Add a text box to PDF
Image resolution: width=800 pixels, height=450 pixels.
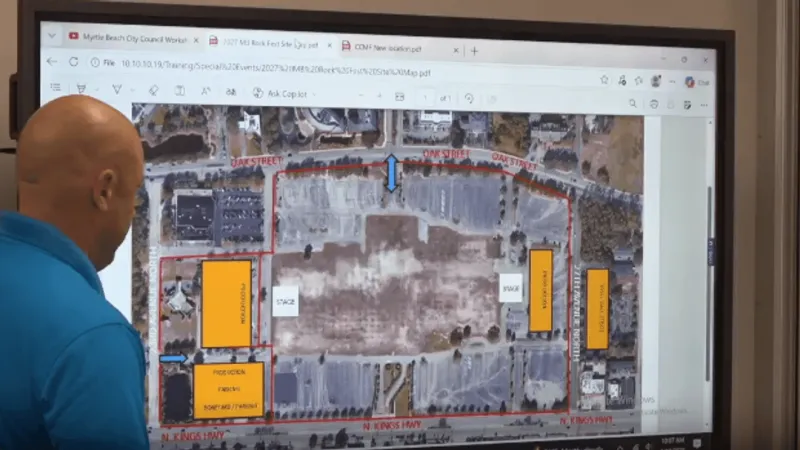(180, 91)
